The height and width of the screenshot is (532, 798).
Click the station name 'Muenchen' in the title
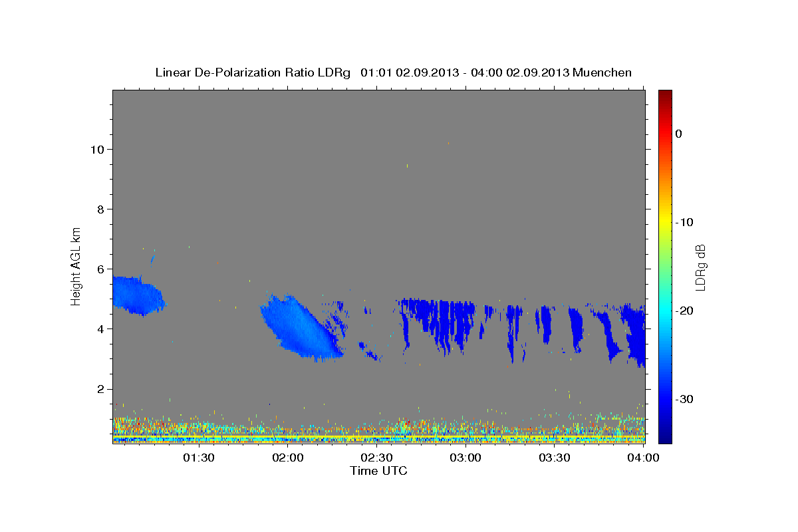602,72
